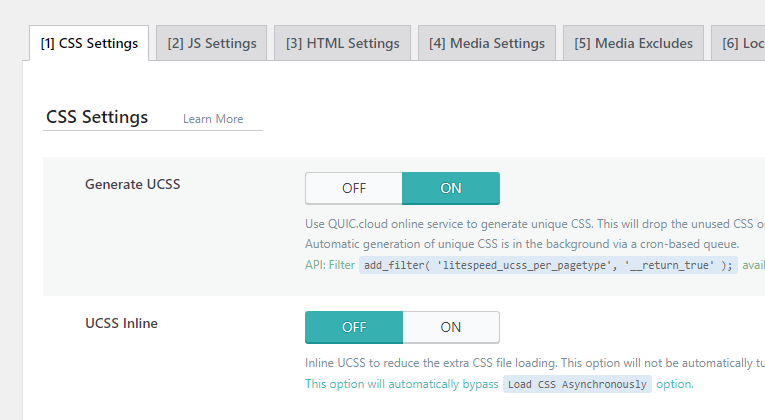Open the [3] HTML Settings tab
Viewport: 765px width, 420px height.
point(342,43)
